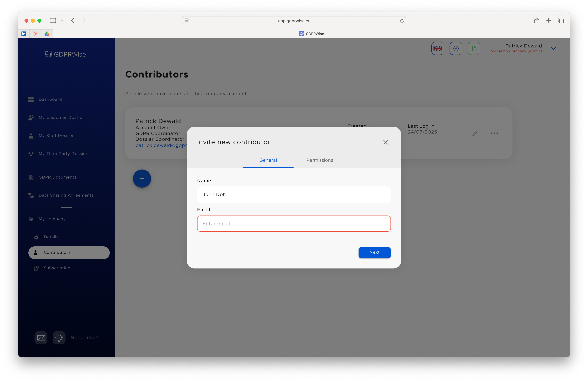Click the email envelope help icon
This screenshot has height=381, width=588.
[41, 337]
